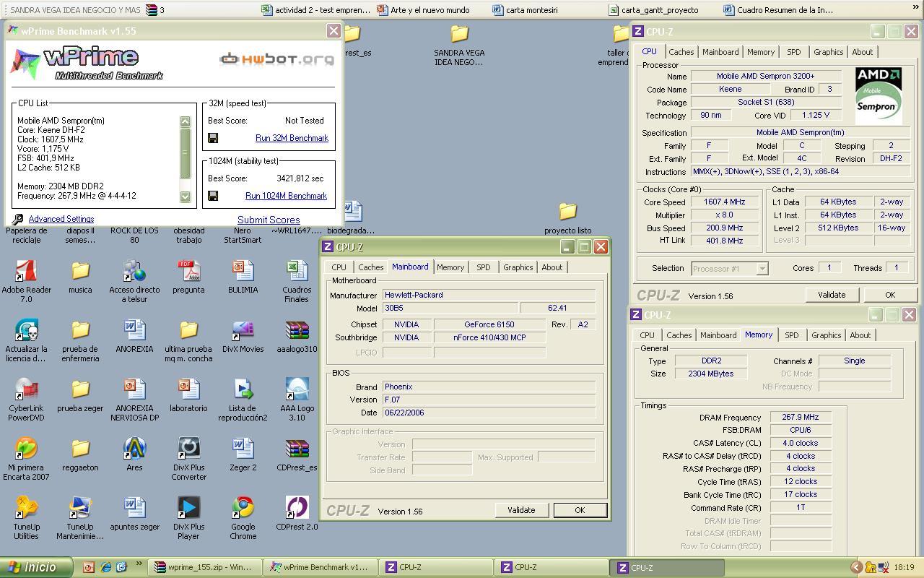Click the 32M benchmark floppy save icon
The image size is (924, 578).
point(213,138)
